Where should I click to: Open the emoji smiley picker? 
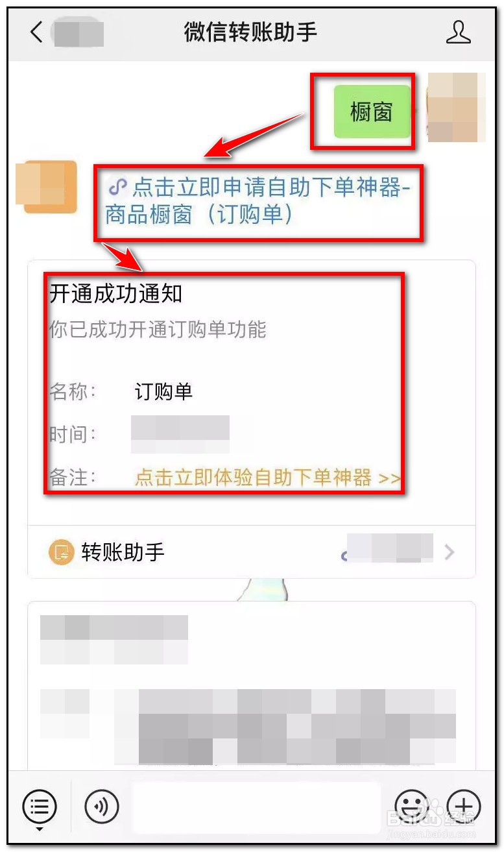pyautogui.click(x=412, y=807)
